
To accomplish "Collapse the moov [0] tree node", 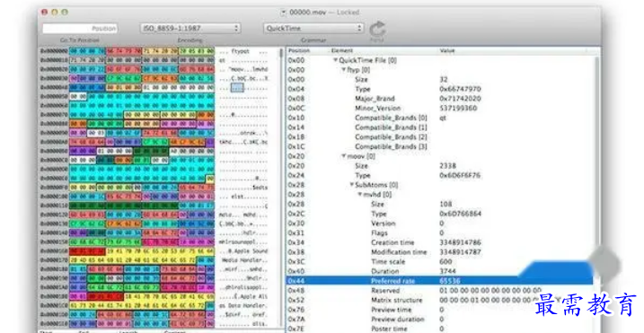I will [x=343, y=156].
